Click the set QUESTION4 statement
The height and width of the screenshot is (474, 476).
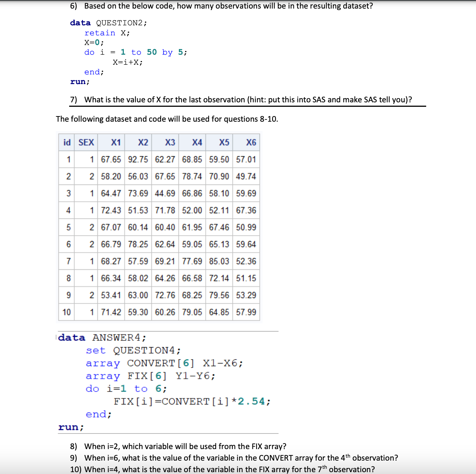pos(133,350)
